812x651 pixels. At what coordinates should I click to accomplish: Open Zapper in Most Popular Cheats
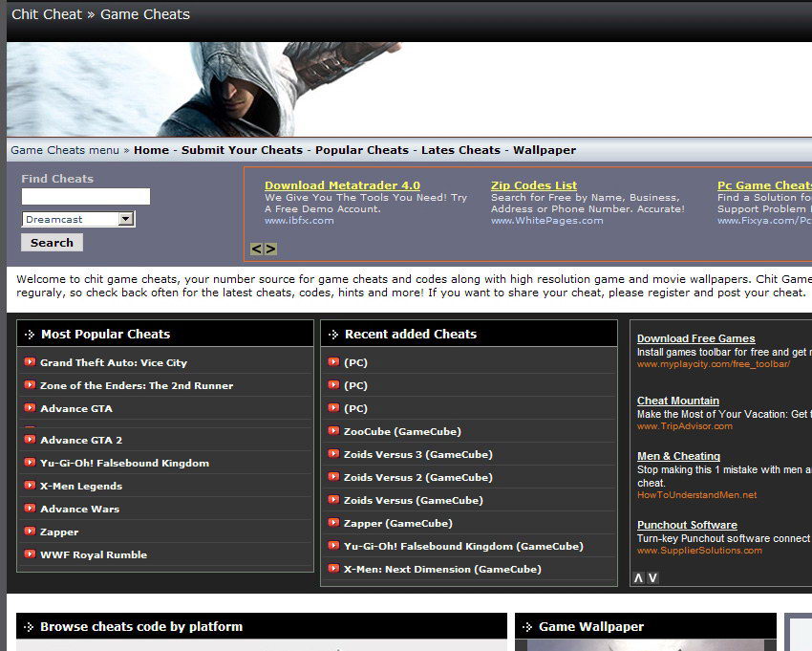tap(59, 532)
